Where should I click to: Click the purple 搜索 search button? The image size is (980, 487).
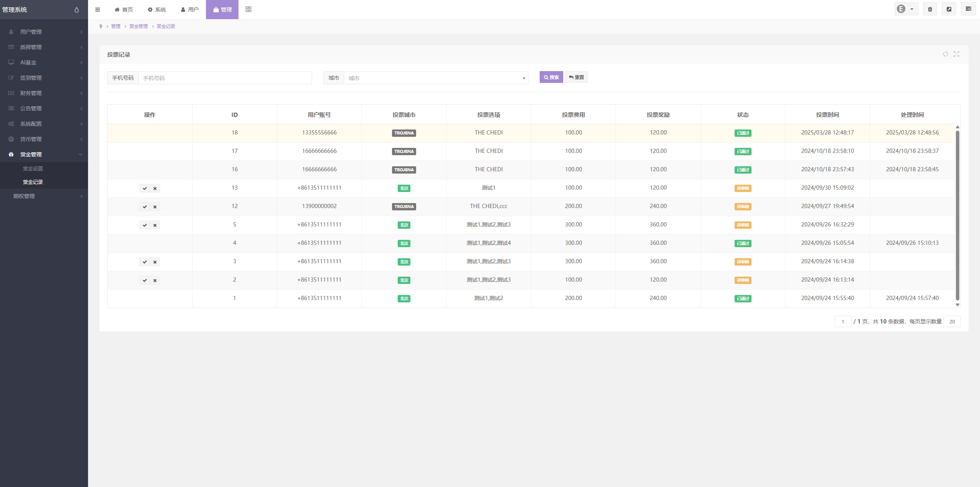pos(551,77)
